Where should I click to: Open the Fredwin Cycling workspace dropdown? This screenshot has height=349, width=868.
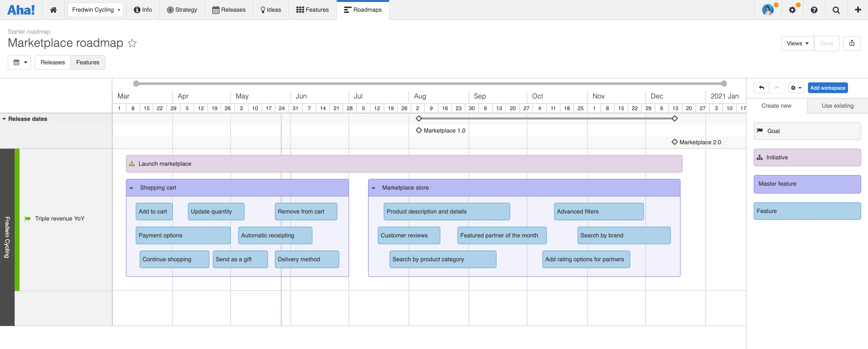click(95, 10)
